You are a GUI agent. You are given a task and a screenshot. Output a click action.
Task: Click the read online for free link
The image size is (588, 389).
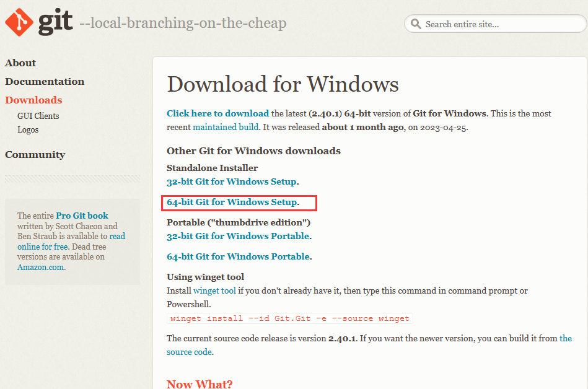pos(71,242)
